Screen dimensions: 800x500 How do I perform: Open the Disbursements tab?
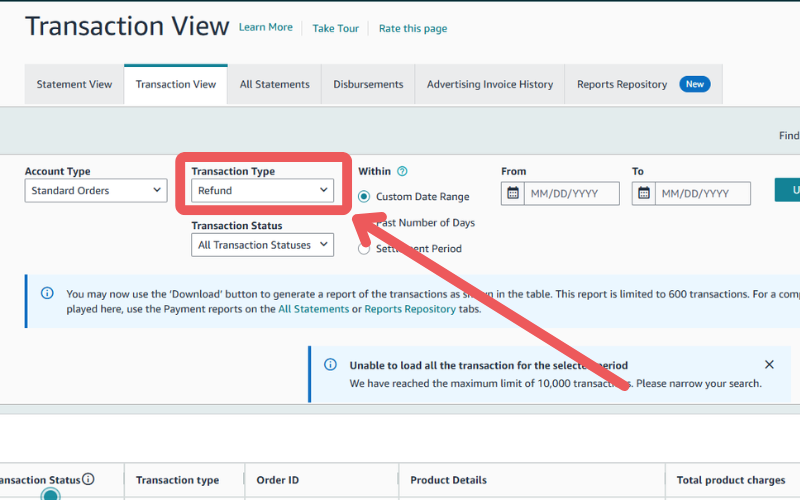point(368,85)
